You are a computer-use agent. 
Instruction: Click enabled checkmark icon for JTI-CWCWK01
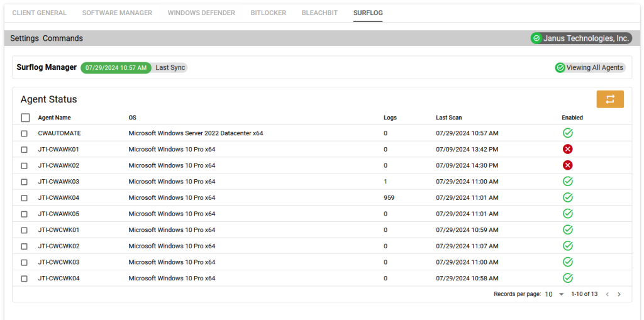568,229
